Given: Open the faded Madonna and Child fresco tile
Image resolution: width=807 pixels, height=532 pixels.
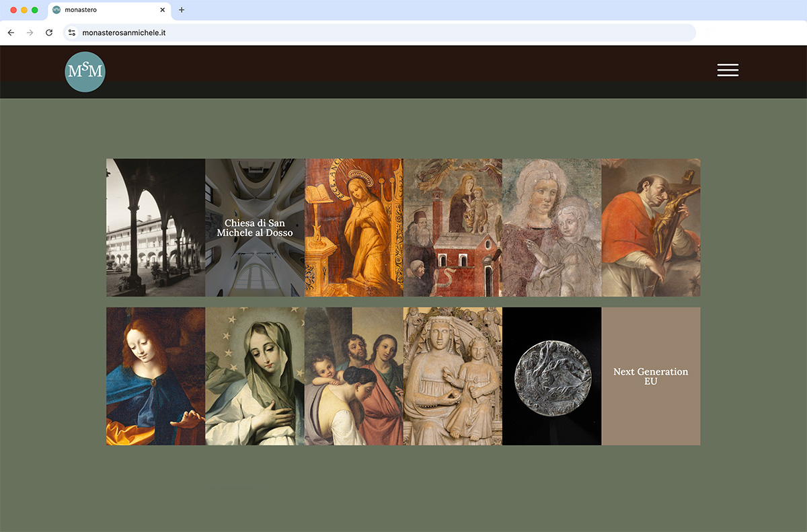Looking at the screenshot, I should [x=552, y=227].
